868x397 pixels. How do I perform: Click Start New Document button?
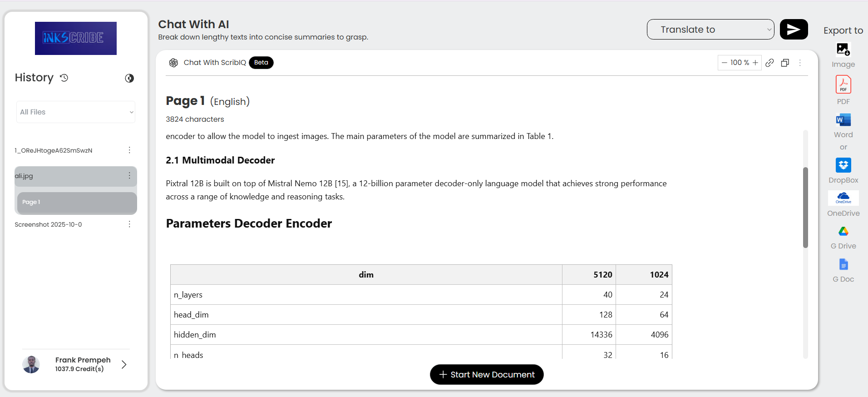click(487, 374)
